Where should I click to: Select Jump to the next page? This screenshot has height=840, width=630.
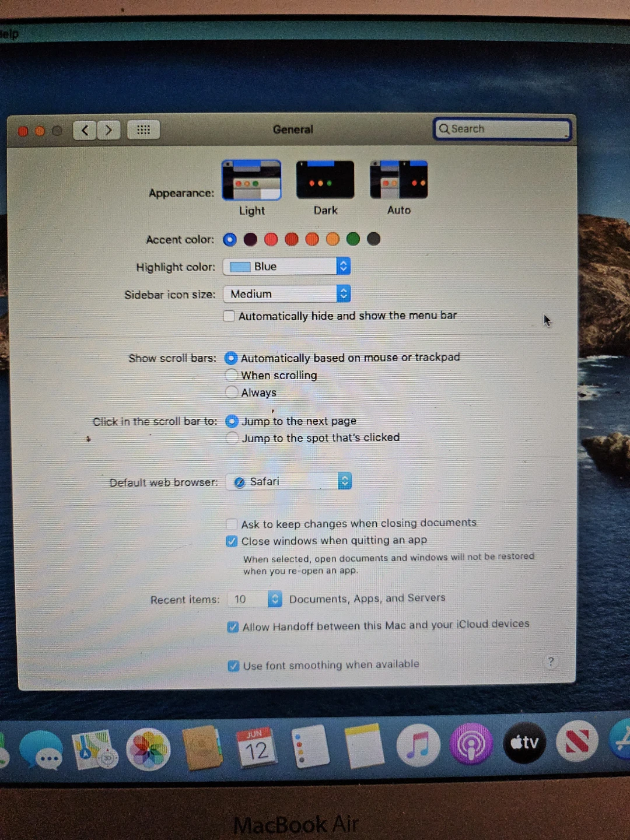pos(232,421)
